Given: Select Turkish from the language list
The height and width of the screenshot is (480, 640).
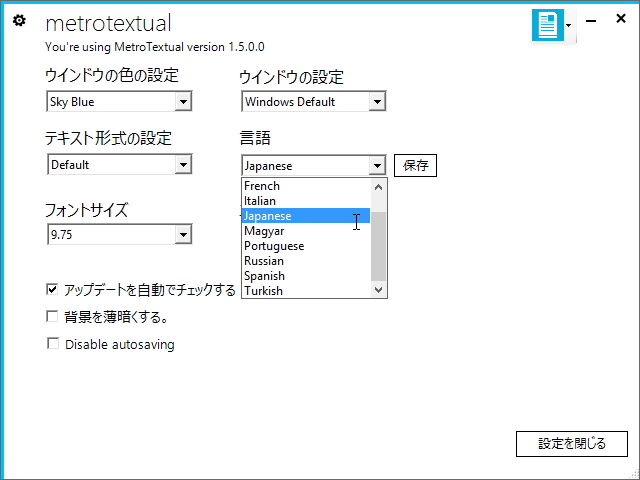Looking at the screenshot, I should [306, 291].
